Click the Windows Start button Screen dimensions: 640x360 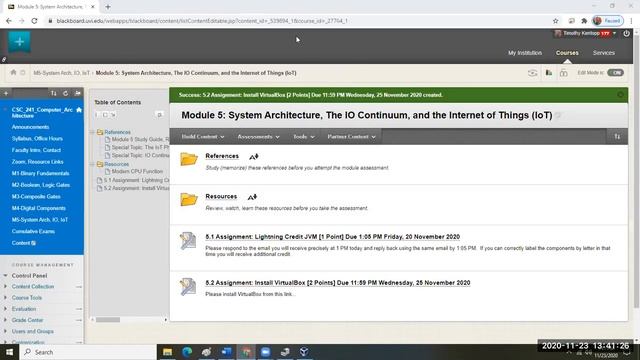click(x=9, y=352)
